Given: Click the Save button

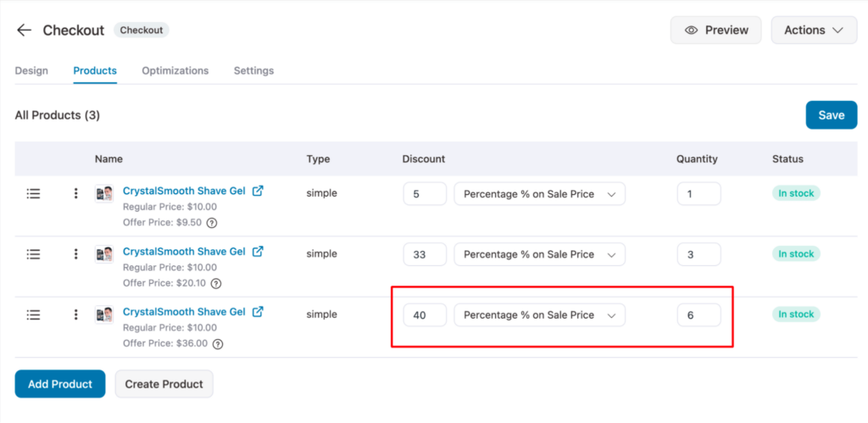Looking at the screenshot, I should tap(831, 115).
